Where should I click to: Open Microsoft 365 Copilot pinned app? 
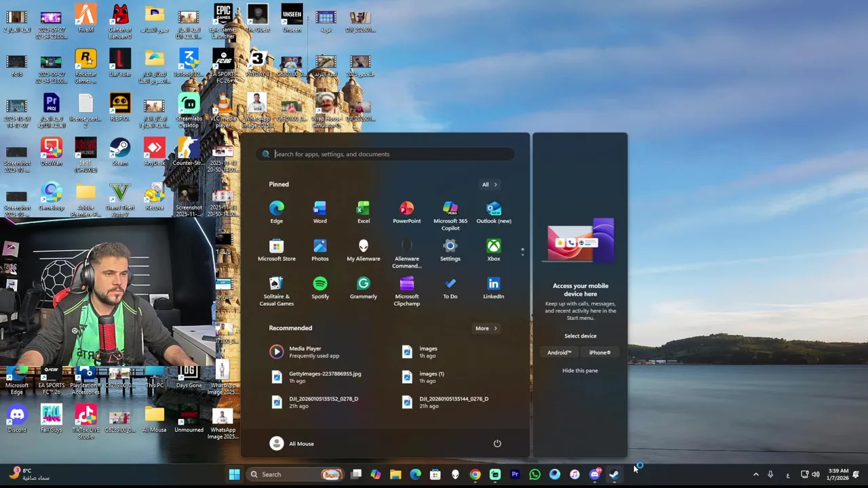pos(450,216)
